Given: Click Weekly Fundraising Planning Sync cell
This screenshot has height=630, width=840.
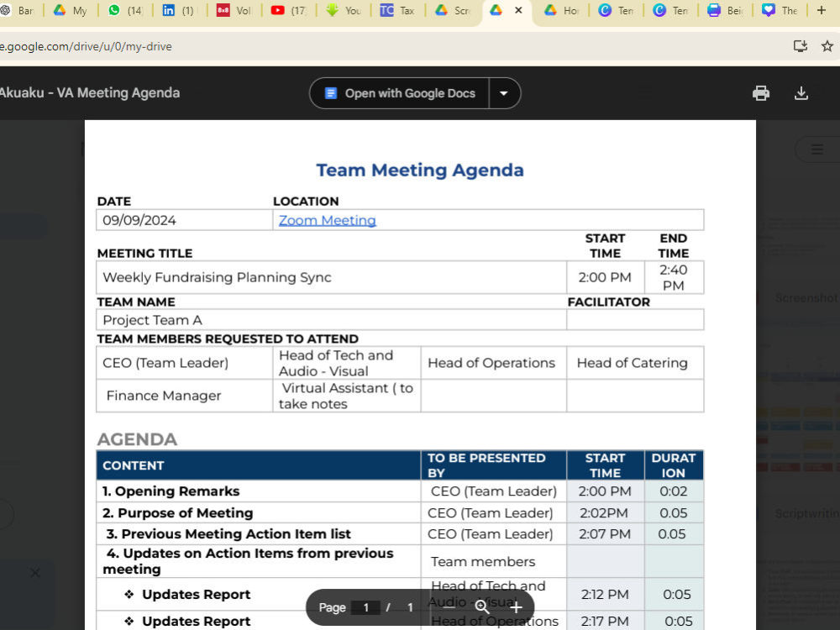Looking at the screenshot, I should 331,277.
